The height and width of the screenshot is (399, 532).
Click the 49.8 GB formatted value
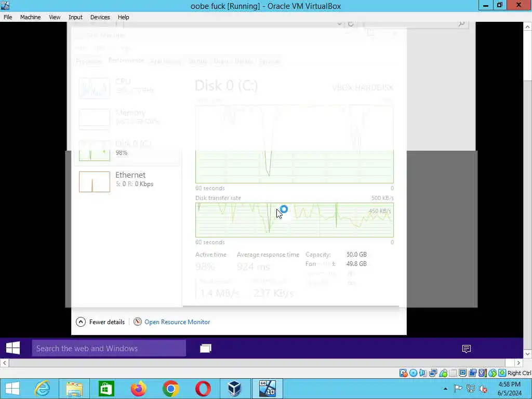click(356, 263)
